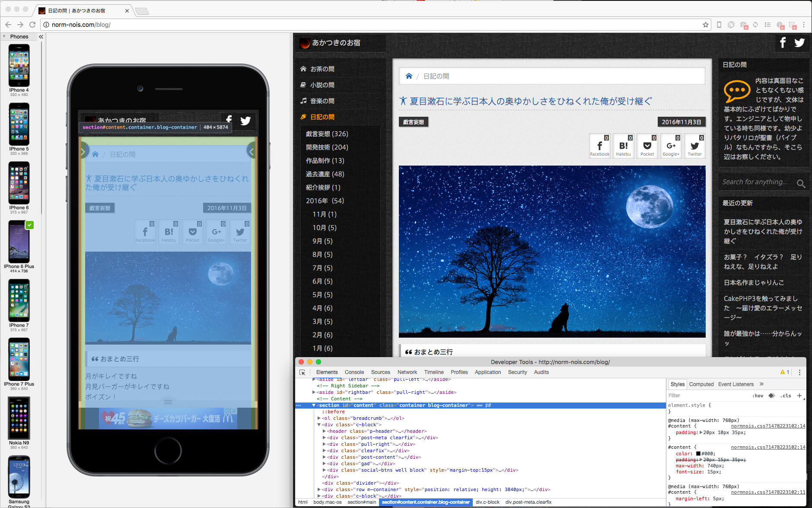Bookmark this page with the star icon
The width and height of the screenshot is (812, 508).
(706, 25)
